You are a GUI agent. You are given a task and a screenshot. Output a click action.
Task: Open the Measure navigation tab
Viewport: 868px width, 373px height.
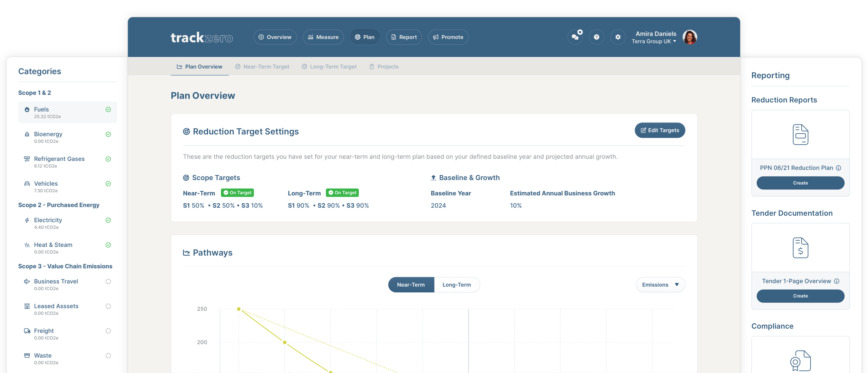323,37
